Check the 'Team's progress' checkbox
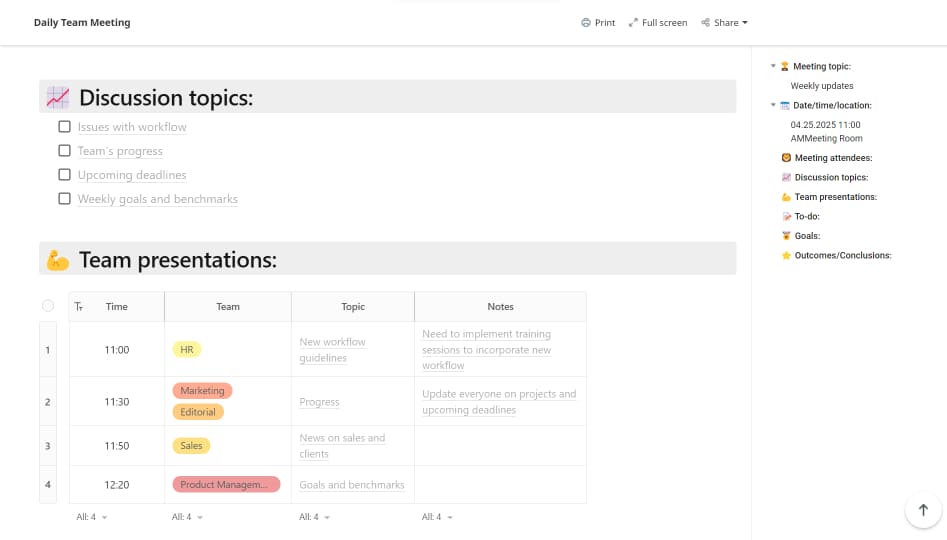 pos(65,150)
